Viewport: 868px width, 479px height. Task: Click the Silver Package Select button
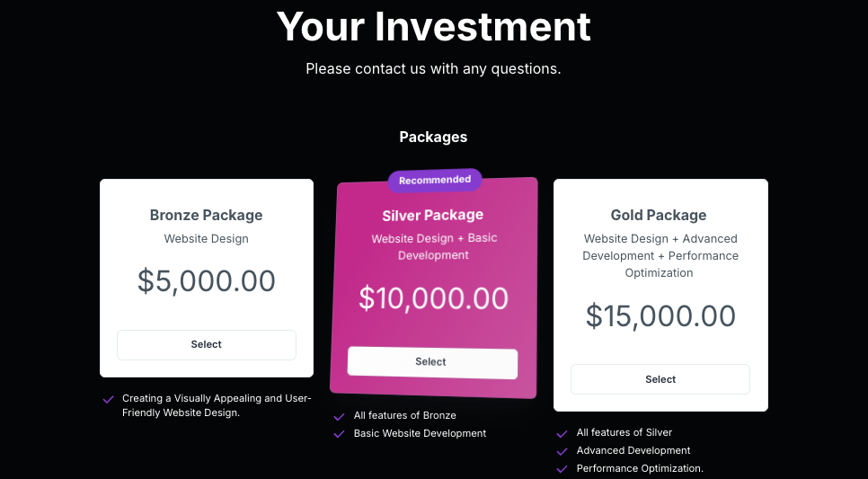[x=431, y=362]
